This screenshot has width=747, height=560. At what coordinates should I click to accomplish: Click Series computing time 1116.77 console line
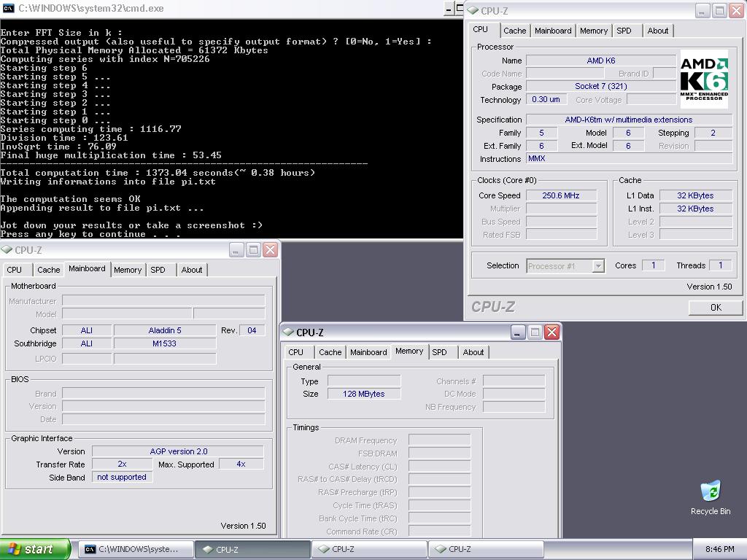click(90, 129)
